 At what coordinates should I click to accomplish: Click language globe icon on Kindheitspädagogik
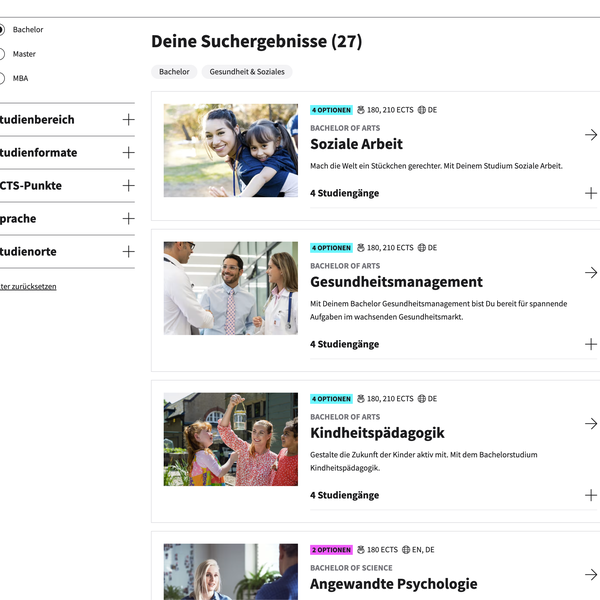click(x=422, y=399)
